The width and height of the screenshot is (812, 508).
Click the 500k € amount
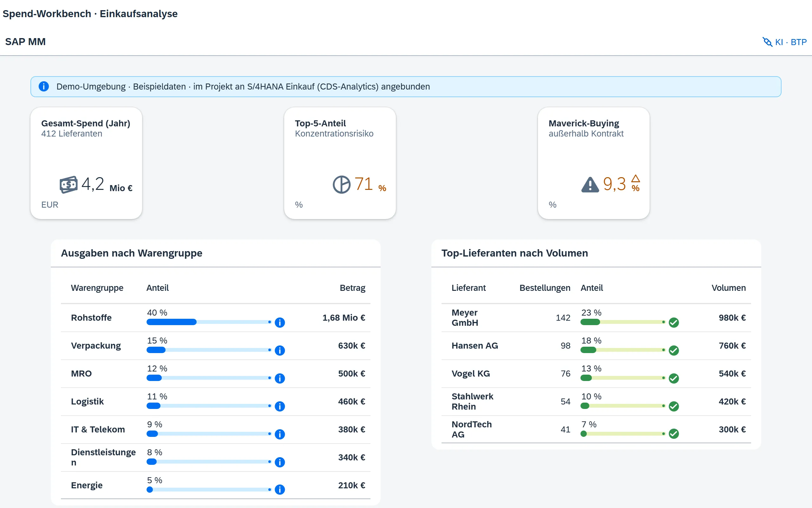pos(351,373)
